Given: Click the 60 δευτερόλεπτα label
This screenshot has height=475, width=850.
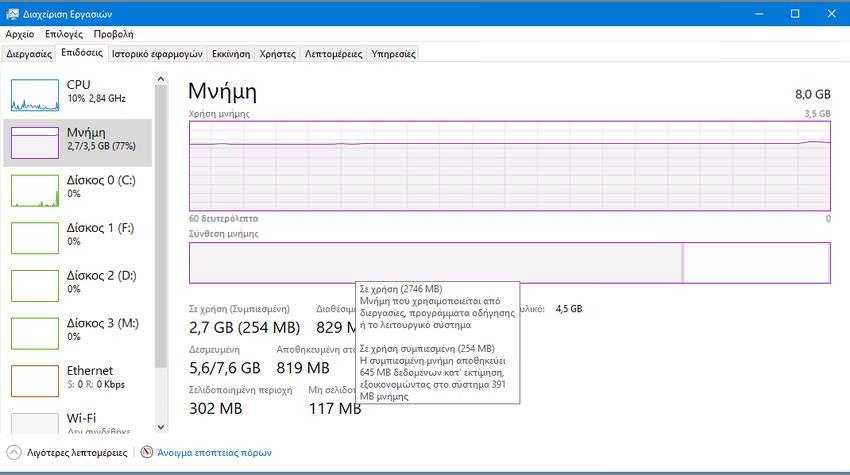Looking at the screenshot, I should 223,219.
